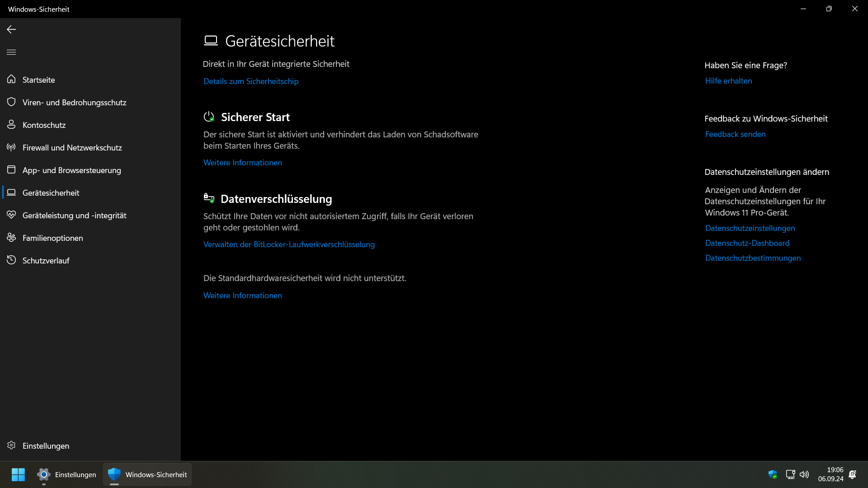The image size is (868, 488).
Task: Select Viren- und Bedrohungsschutz shield icon
Action: (x=11, y=102)
